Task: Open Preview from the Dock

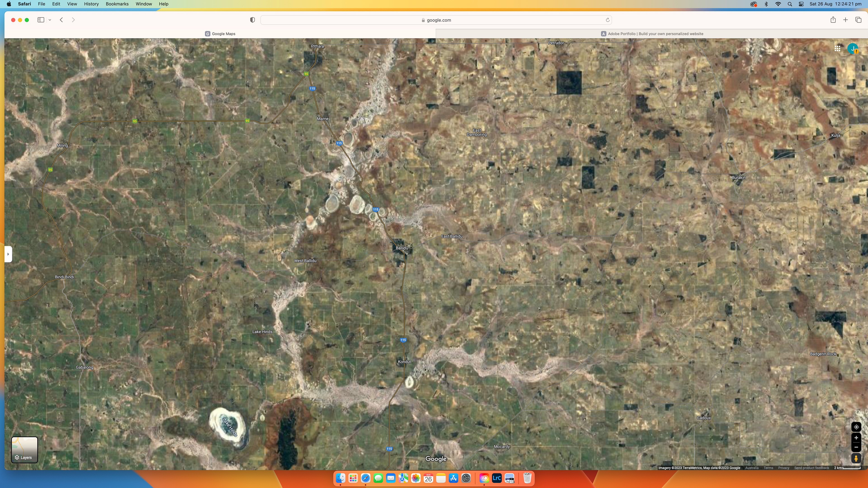Action: 509,478
